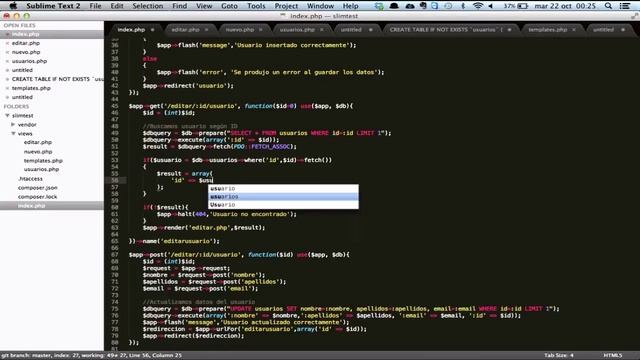Expand the vendor folder
640x360 pixels.
(13, 124)
